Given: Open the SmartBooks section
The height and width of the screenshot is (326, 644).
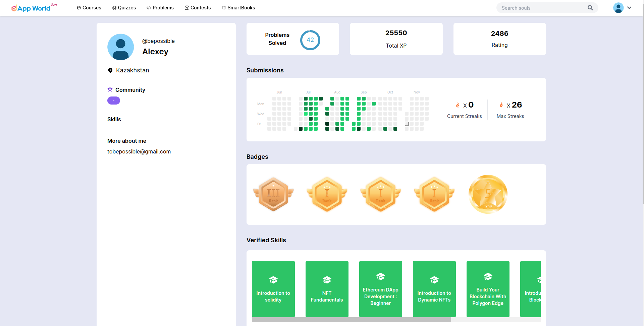Looking at the screenshot, I should pyautogui.click(x=238, y=8).
